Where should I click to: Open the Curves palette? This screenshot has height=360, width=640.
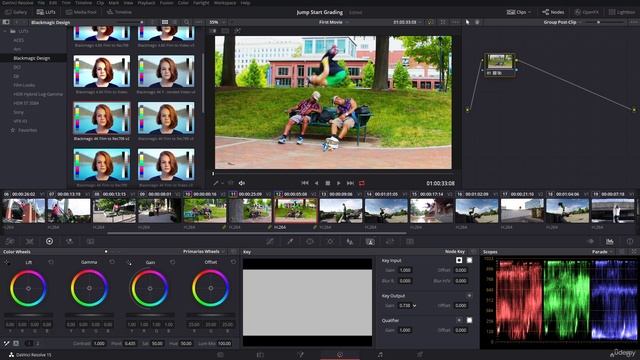coord(270,242)
